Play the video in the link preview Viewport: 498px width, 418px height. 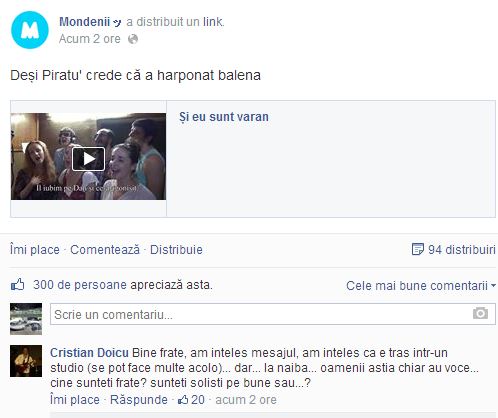(88, 159)
